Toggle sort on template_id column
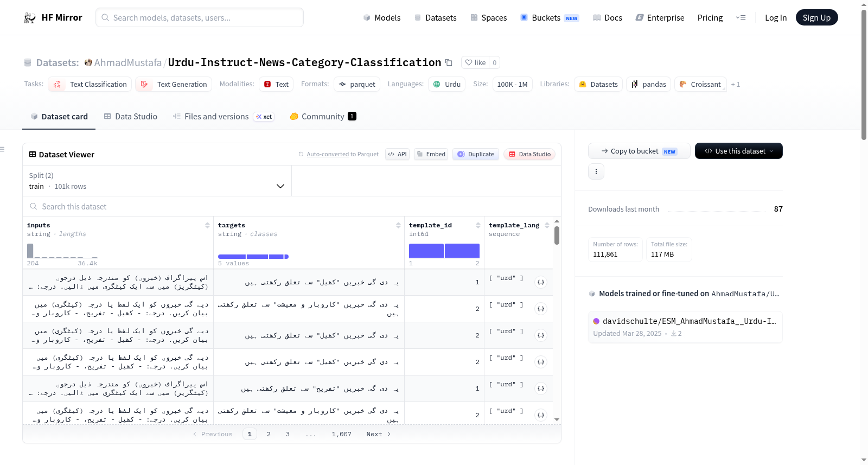 [x=478, y=225]
